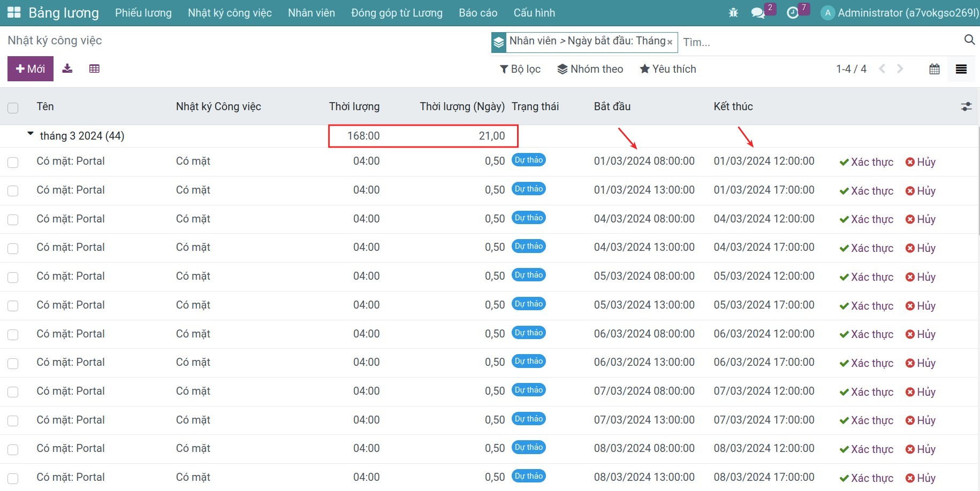The width and height of the screenshot is (980, 491).
Task: Switch to list view
Action: (x=961, y=69)
